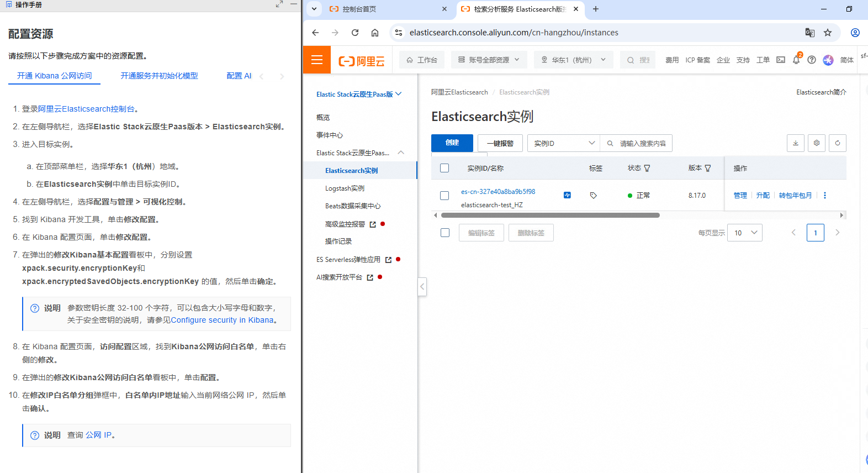Click the tag icon in instance row

[594, 196]
